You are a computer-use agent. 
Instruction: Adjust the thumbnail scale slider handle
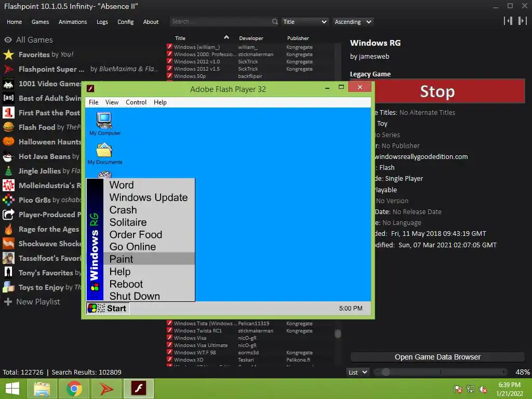(386, 372)
